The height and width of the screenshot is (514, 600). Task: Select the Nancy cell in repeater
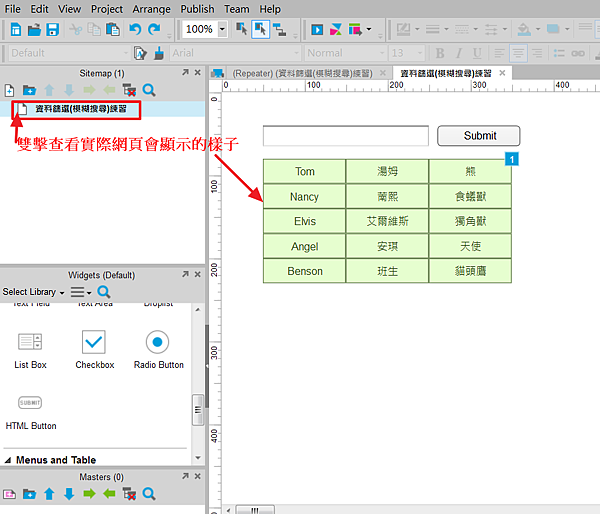pyautogui.click(x=304, y=196)
